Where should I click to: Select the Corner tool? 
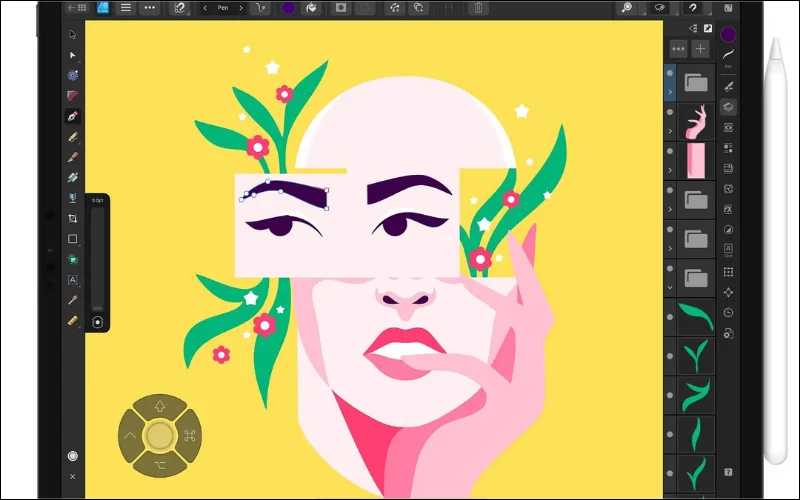[x=72, y=96]
